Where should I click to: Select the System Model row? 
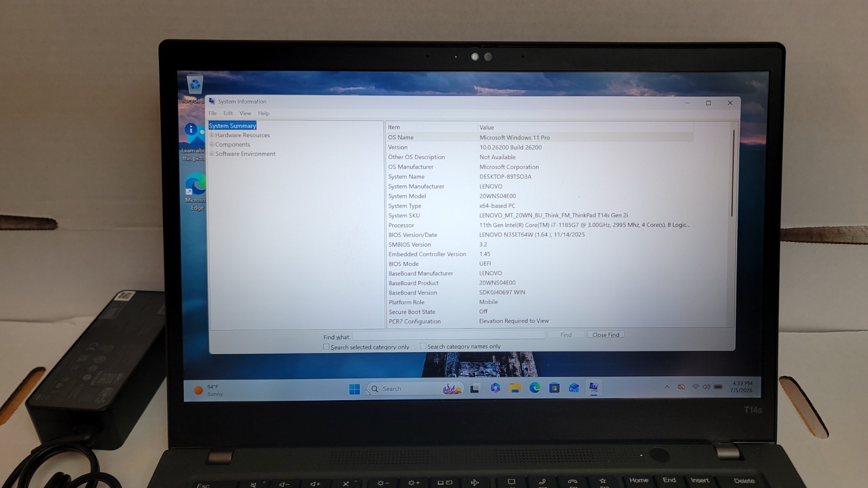pos(539,196)
